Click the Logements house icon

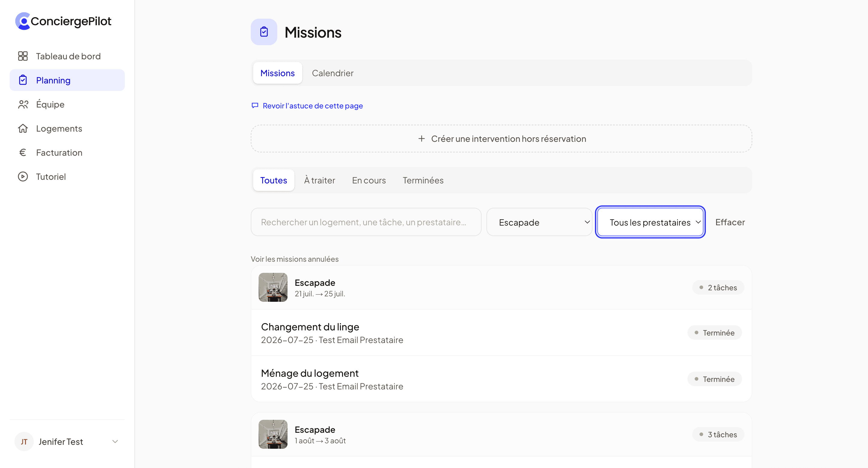point(23,128)
